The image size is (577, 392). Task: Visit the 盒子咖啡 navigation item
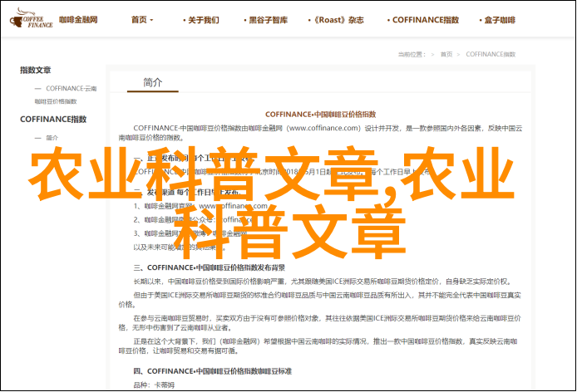pos(497,20)
